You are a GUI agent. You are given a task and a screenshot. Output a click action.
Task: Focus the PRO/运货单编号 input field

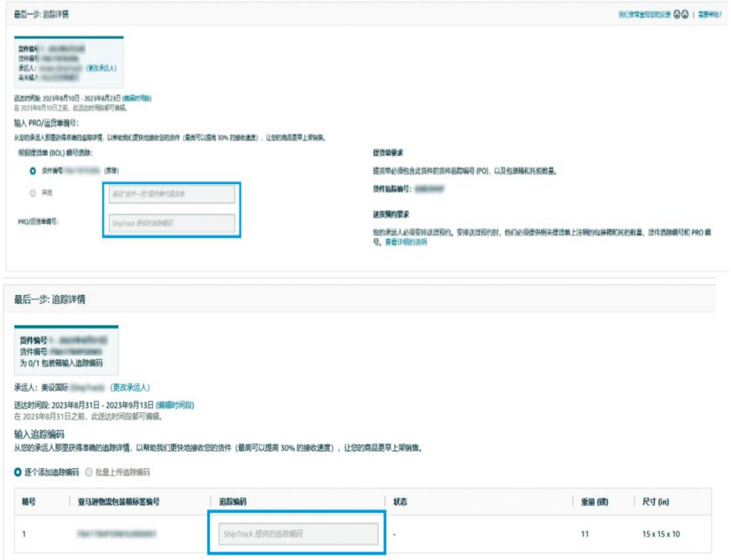(172, 223)
